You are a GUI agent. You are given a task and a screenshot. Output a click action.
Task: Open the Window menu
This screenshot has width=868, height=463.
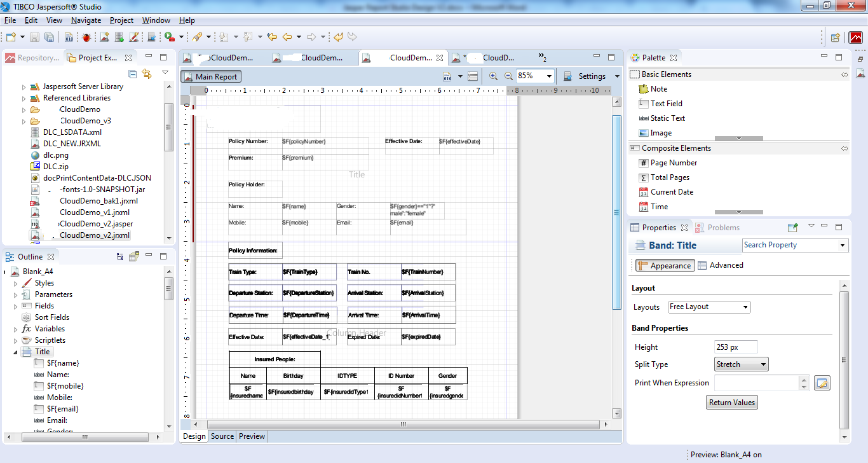click(x=156, y=20)
